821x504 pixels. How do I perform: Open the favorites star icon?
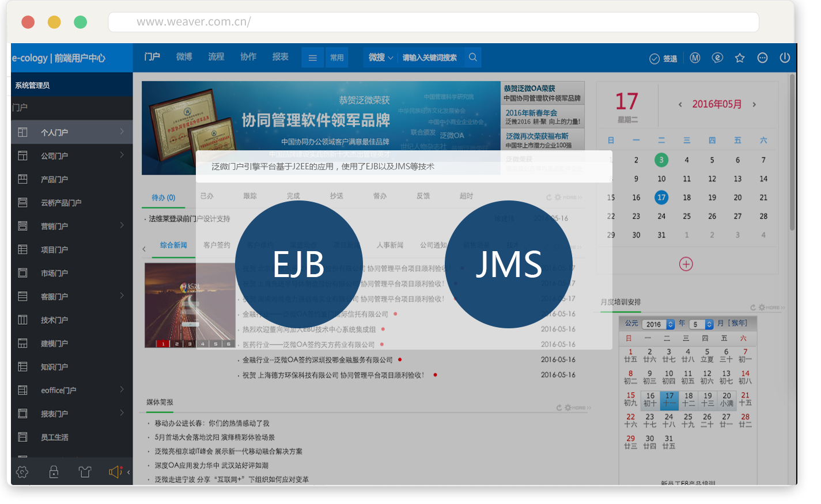tap(740, 58)
